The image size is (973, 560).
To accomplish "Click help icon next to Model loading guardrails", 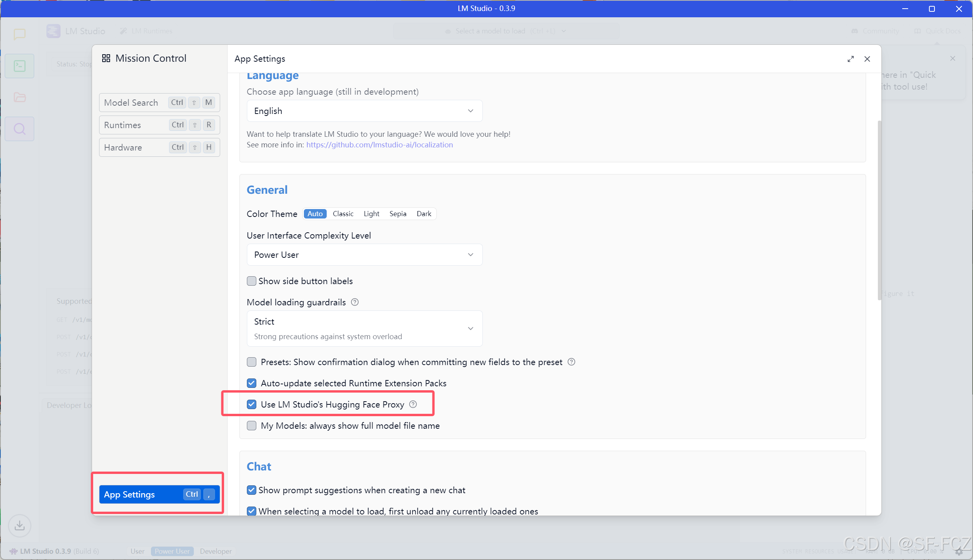I will click(355, 302).
